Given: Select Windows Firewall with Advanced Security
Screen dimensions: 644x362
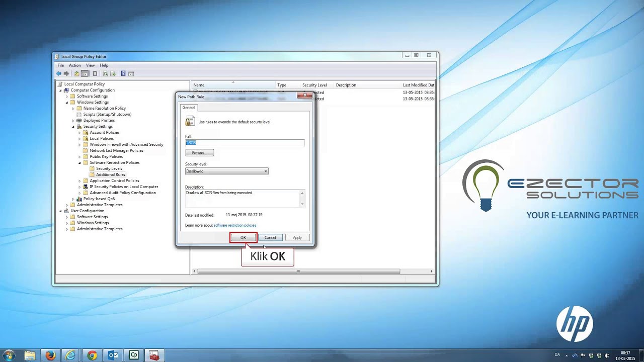Looking at the screenshot, I should tap(126, 144).
